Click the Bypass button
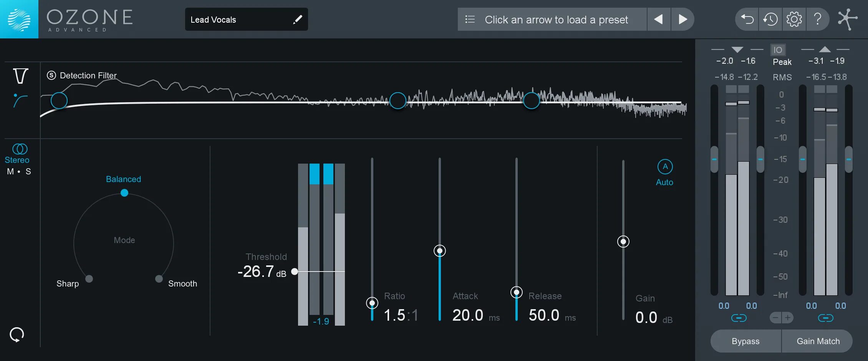The height and width of the screenshot is (361, 868). 745,341
